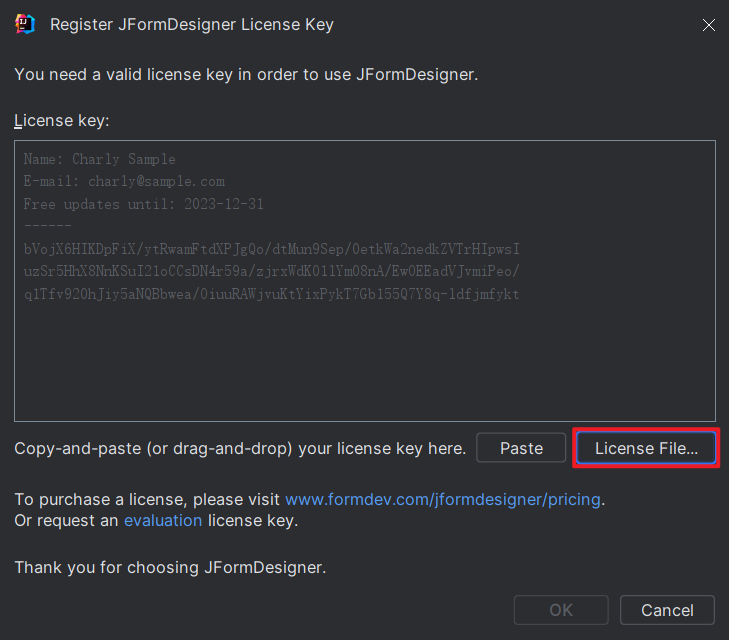This screenshot has height=640, width=729.
Task: Click the dialog title 'Register JFormDesigner License Key'
Action: pos(192,24)
